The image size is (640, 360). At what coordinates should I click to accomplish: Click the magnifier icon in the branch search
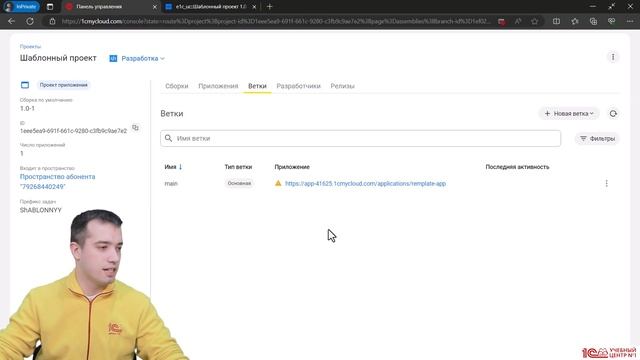[x=168, y=138]
